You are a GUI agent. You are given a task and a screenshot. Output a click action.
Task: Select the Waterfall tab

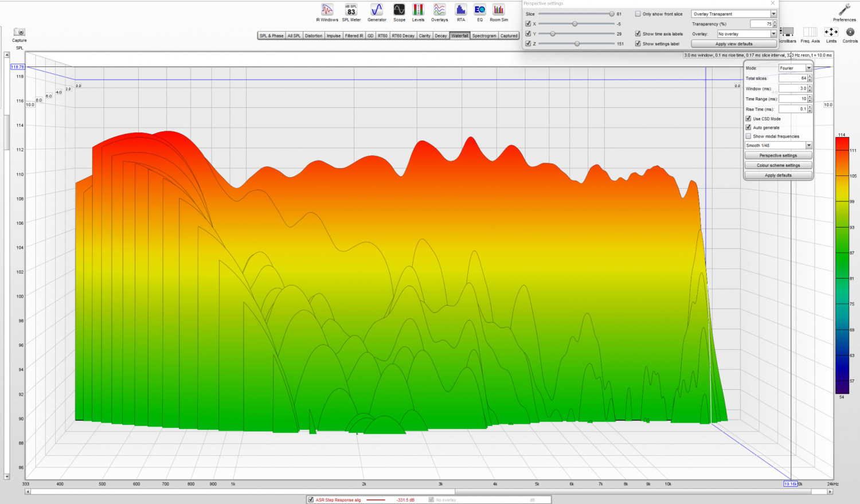(x=460, y=36)
